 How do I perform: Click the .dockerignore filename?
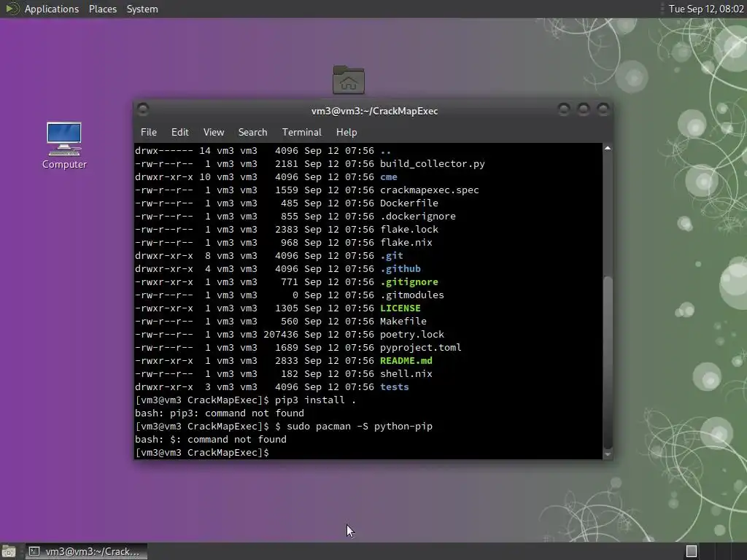point(418,216)
